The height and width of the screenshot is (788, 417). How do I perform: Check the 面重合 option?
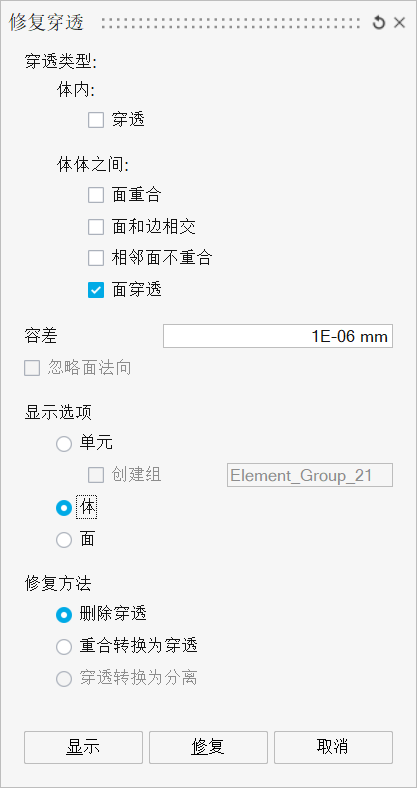[96, 194]
